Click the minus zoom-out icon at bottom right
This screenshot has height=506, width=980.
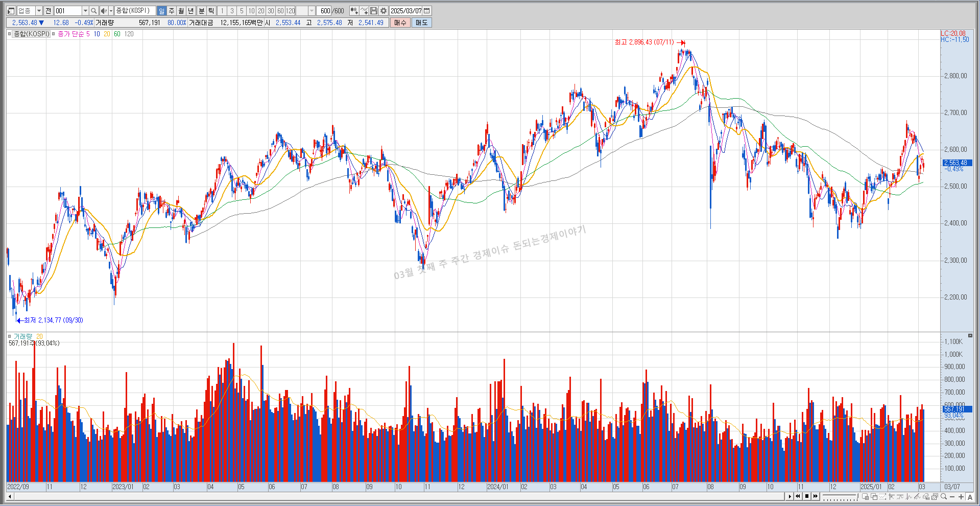pyautogui.click(x=952, y=497)
